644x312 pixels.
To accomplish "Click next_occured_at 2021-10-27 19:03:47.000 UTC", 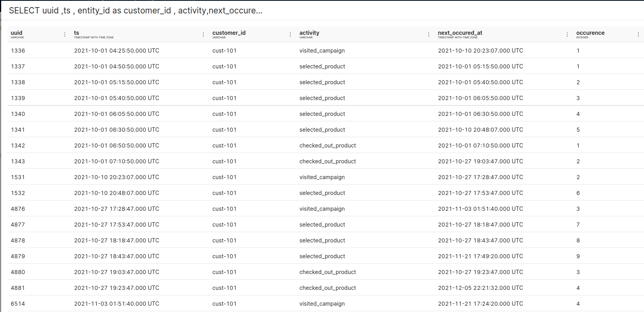I will (x=481, y=161).
